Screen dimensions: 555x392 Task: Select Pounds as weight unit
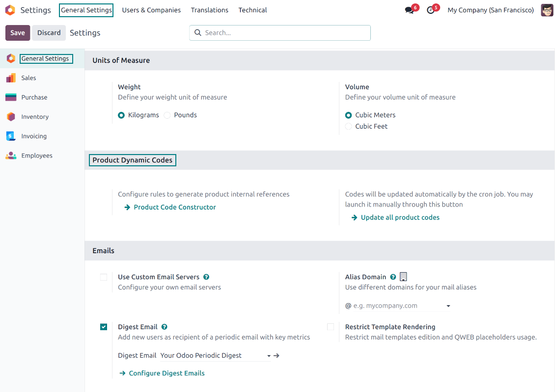[x=167, y=115]
